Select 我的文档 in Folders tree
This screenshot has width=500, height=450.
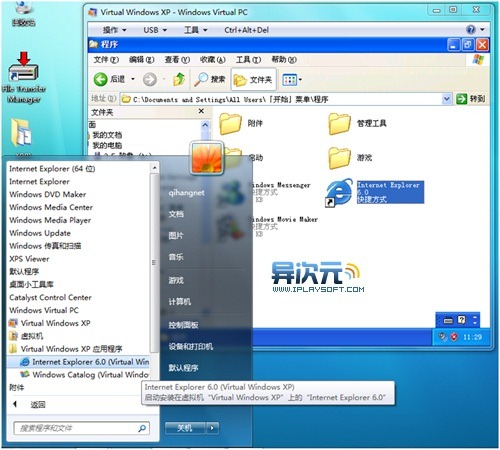pyautogui.click(x=107, y=135)
